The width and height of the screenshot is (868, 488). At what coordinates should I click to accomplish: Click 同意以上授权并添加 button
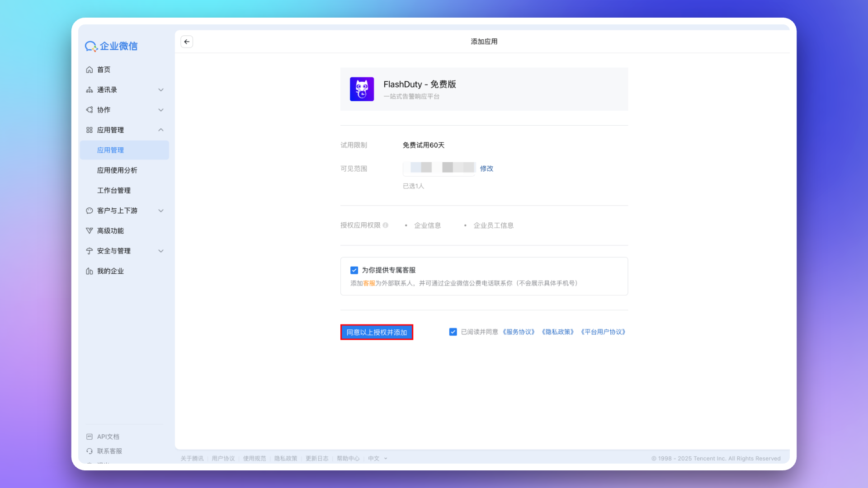point(377,332)
